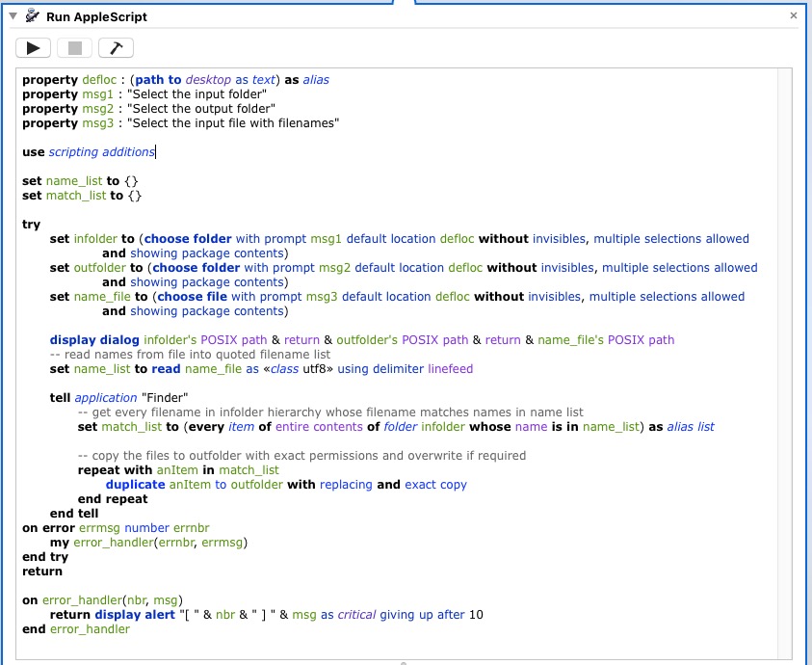Remove the Run AppleScript action with X
The width and height of the screenshot is (812, 665).
coord(794,15)
